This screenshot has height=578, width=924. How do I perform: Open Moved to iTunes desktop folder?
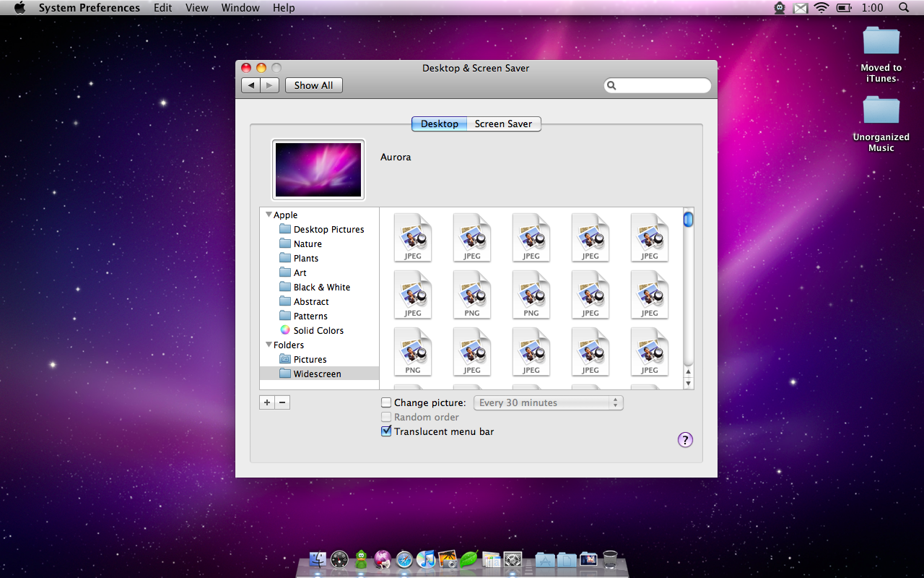[x=881, y=53]
